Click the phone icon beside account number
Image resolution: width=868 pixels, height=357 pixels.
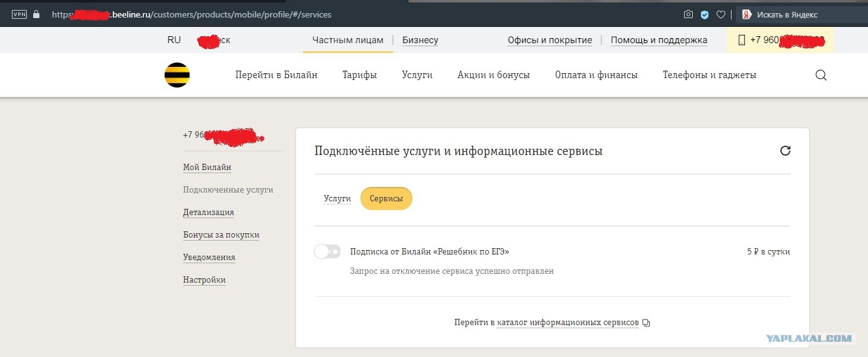(x=742, y=40)
